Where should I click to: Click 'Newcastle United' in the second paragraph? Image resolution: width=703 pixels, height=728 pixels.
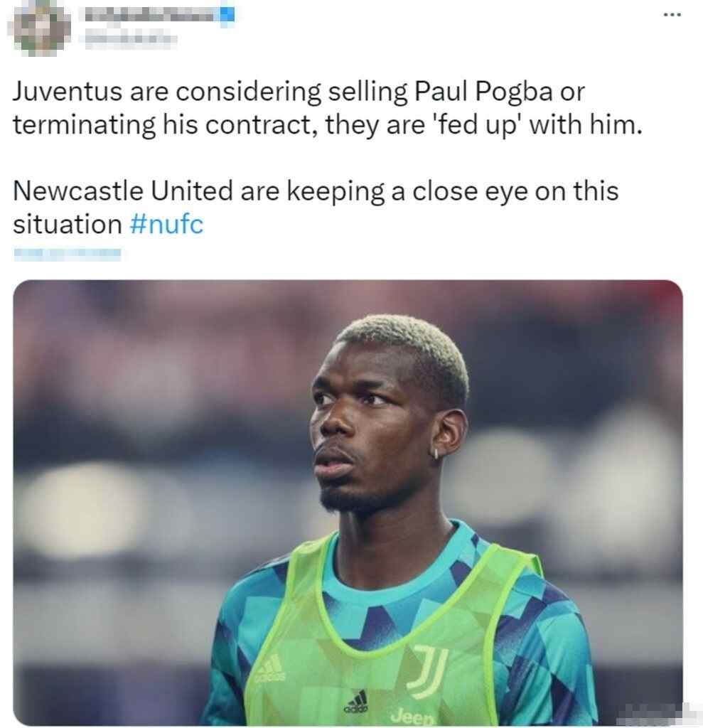click(123, 191)
